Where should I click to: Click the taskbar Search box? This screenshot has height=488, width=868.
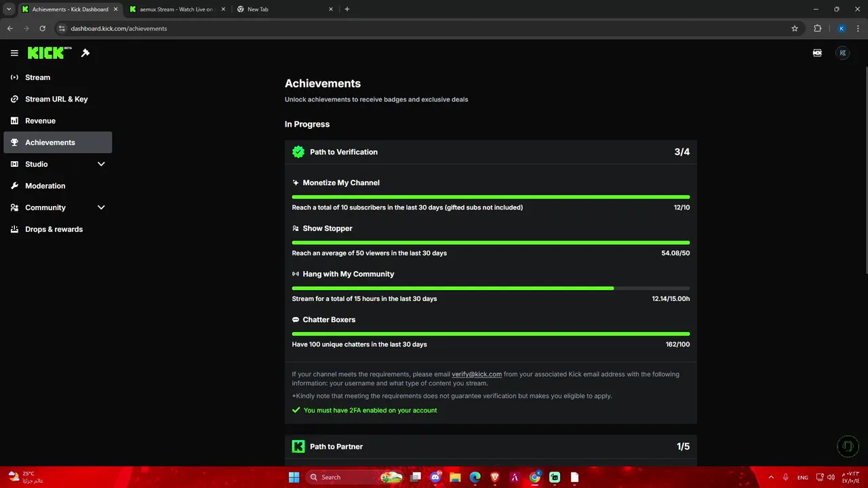click(x=355, y=477)
